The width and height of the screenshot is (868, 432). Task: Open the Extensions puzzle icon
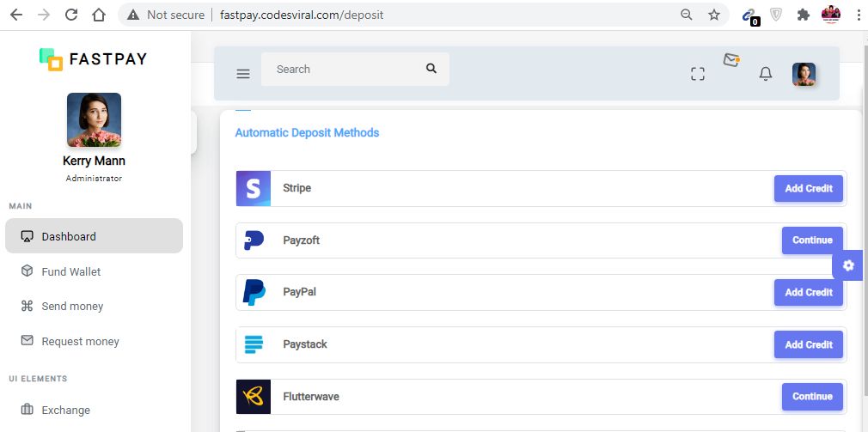804,15
